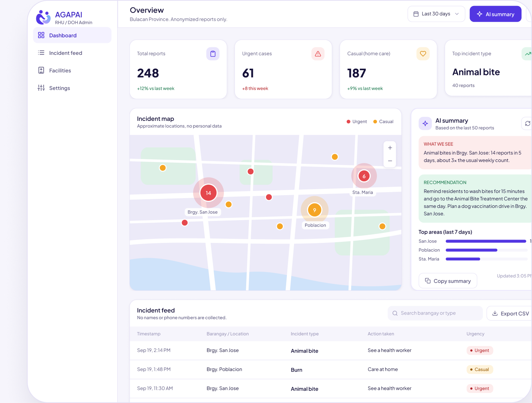Click the Timestamp column header
Screen dimensions: 532x403
click(149, 334)
